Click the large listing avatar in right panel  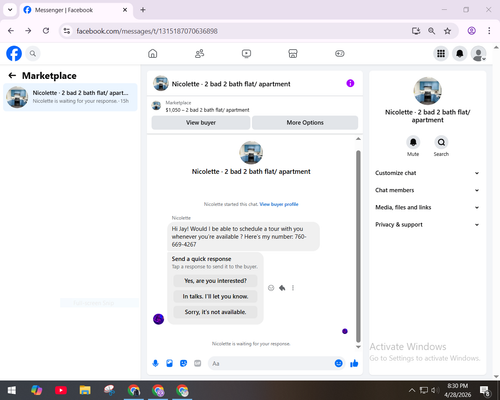pos(428,91)
